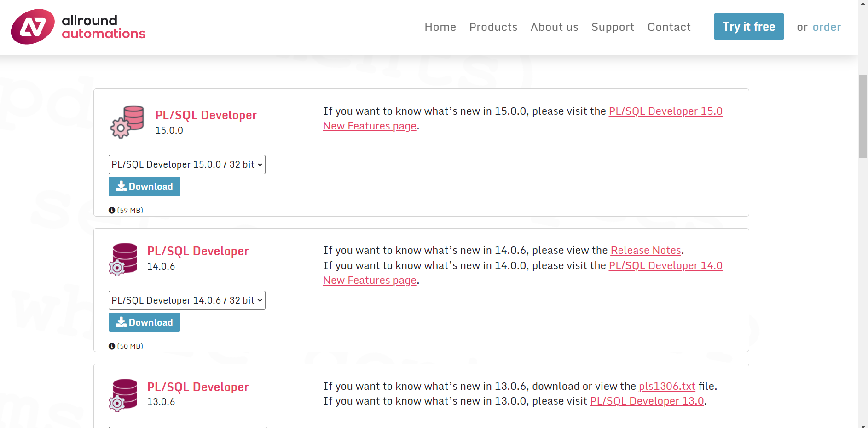
Task: Click the PL/SQL Developer 13.0.6 product icon
Action: pyautogui.click(x=123, y=394)
